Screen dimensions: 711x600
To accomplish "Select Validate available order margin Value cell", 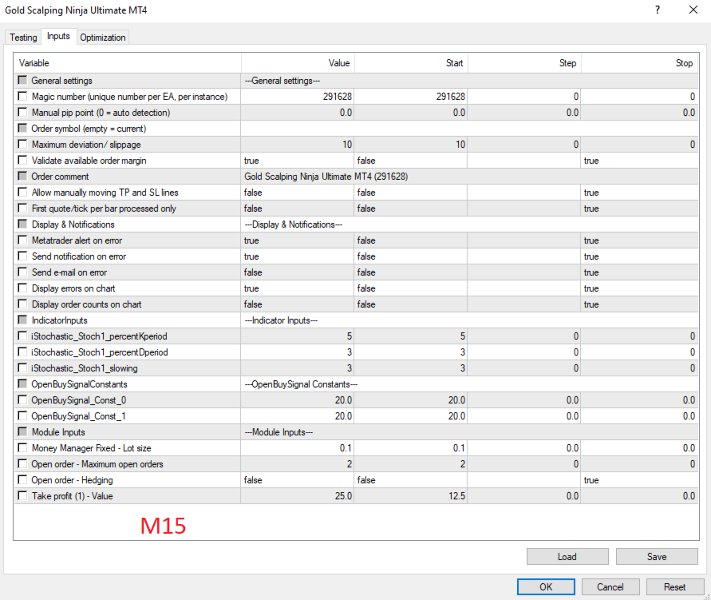I will point(297,161).
